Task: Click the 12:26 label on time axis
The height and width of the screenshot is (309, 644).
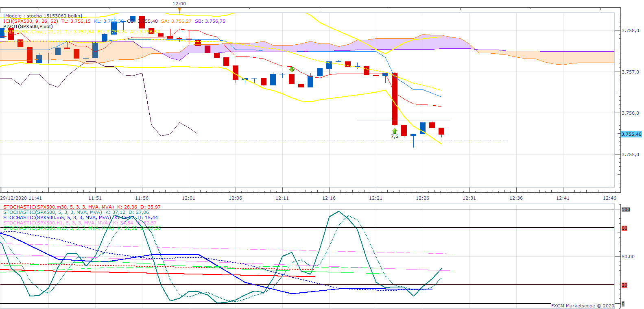Action: pos(423,198)
